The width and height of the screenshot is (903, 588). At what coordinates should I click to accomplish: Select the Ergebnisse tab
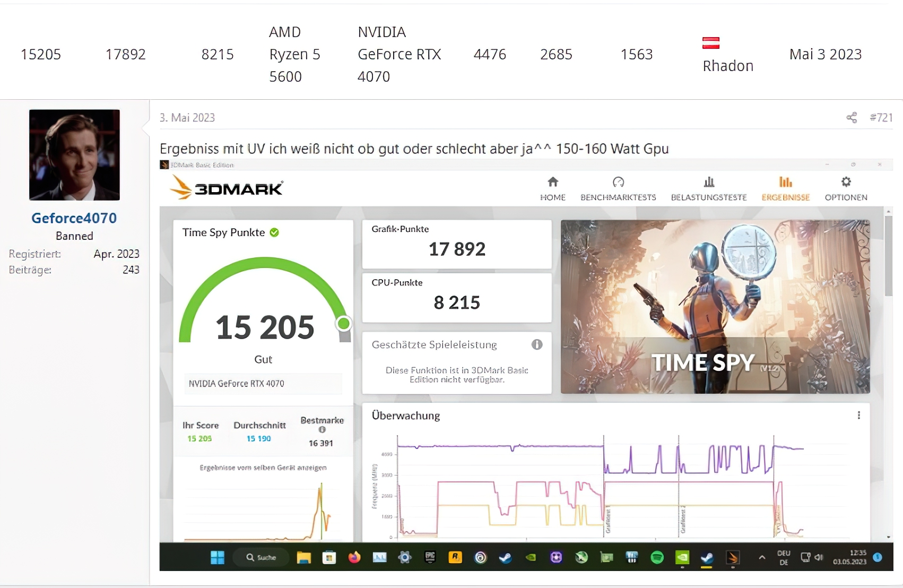786,189
